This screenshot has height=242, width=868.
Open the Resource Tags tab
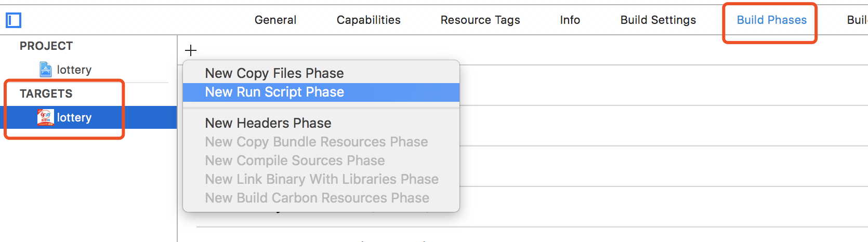pos(480,20)
